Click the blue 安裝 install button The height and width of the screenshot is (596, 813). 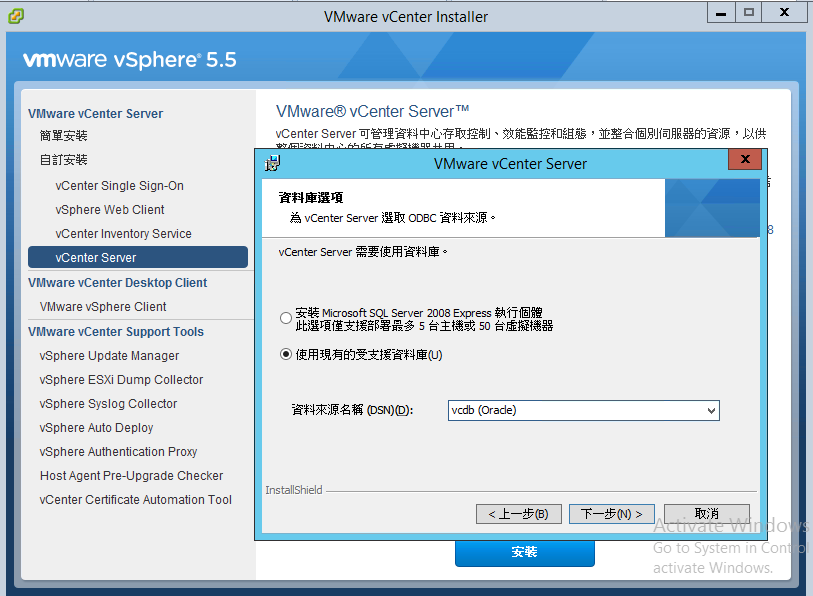525,552
